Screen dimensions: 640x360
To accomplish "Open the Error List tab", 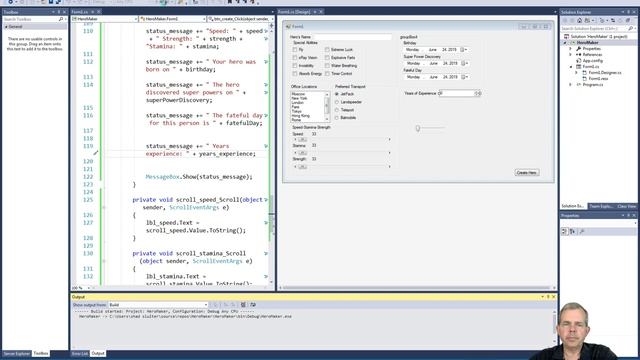I will click(x=80, y=353).
